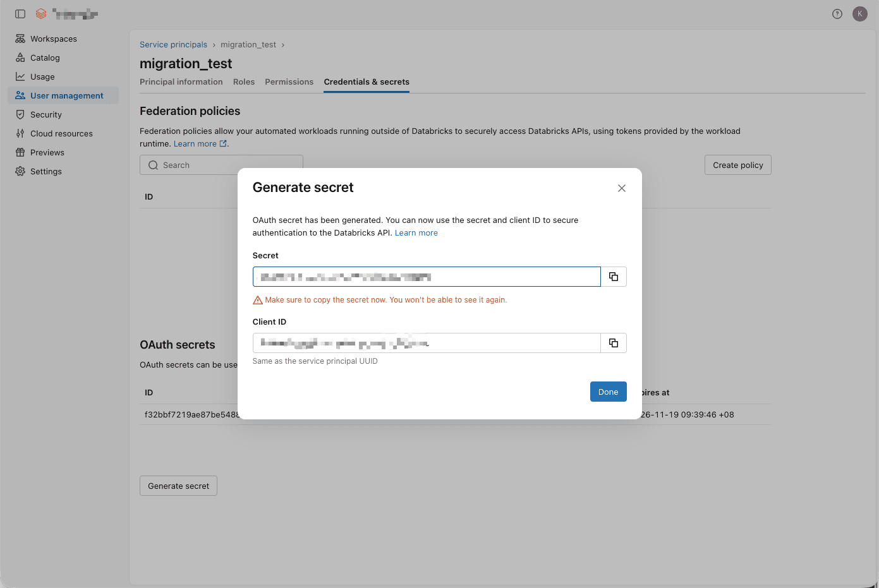This screenshot has width=879, height=588.
Task: Open the help question mark icon
Action: click(x=837, y=14)
